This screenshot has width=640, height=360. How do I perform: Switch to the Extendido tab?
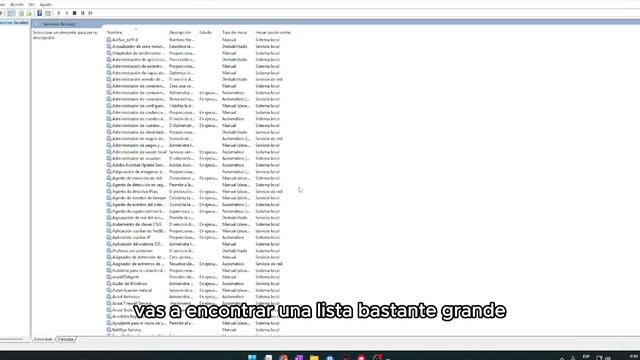(x=43, y=339)
